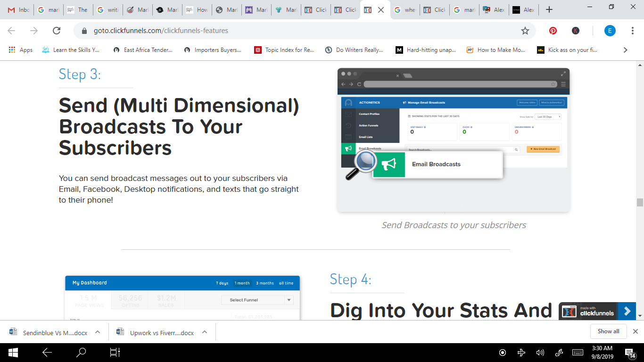Viewport: 644px width, 362px height.
Task: Open the Select Funnel dropdown
Action: (x=257, y=300)
